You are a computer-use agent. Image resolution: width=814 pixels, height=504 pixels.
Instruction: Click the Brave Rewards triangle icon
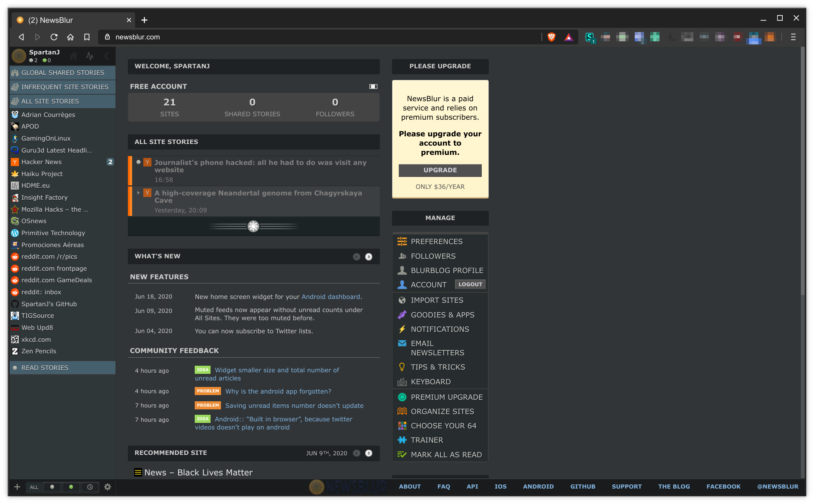coord(569,37)
